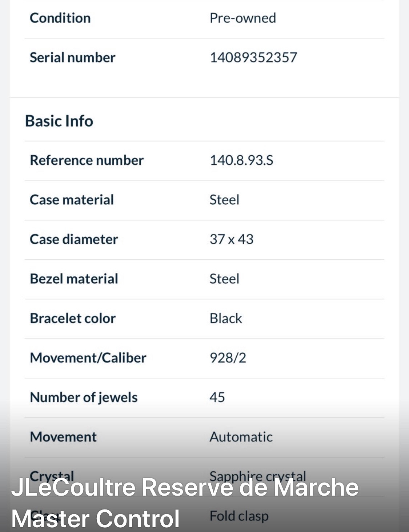Click the Bracelet color label
The image size is (409, 532).
pyautogui.click(x=73, y=319)
